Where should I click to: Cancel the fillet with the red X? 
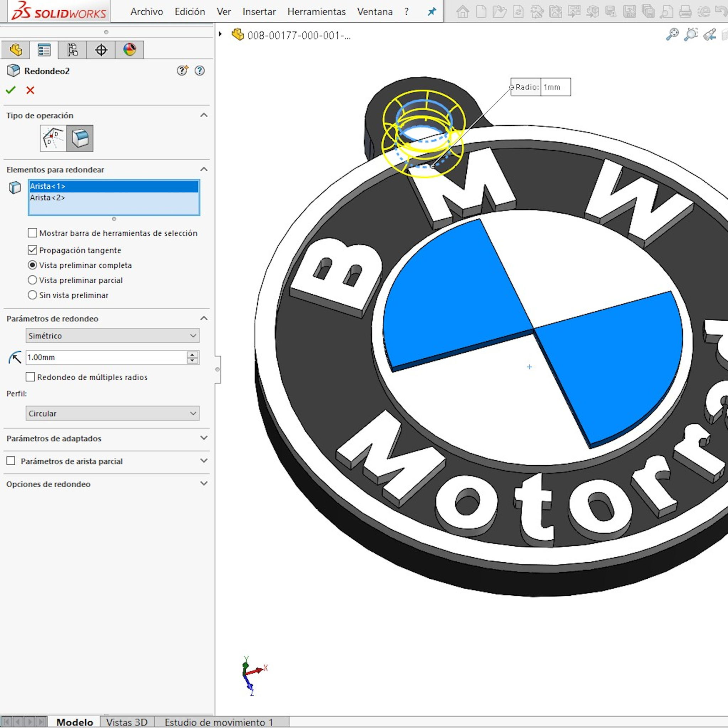tap(31, 90)
